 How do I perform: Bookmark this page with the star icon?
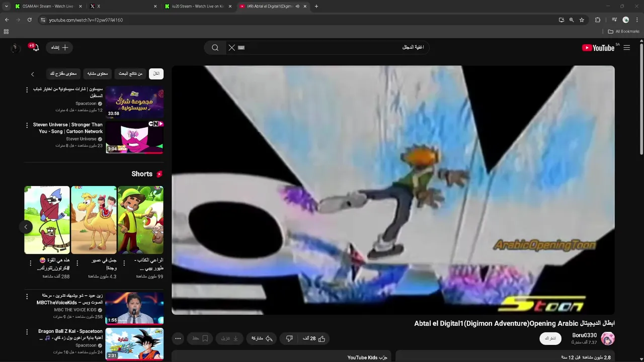[x=582, y=20]
